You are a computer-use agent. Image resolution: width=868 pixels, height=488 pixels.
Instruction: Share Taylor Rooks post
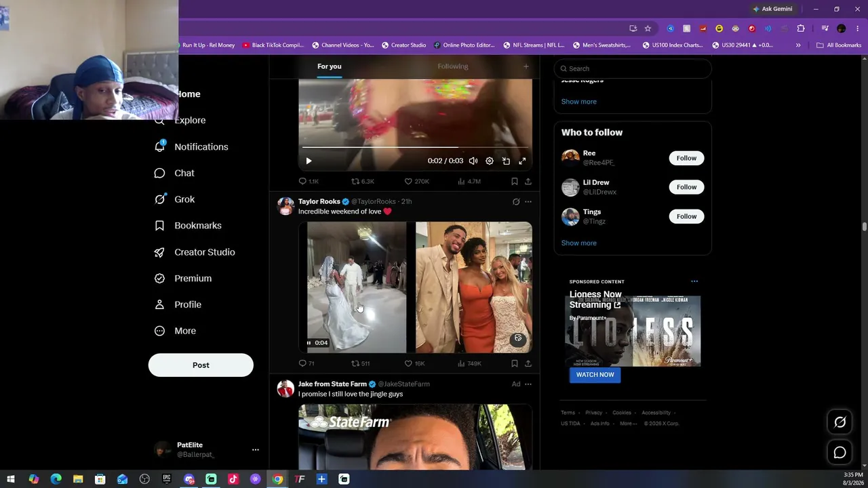point(528,364)
